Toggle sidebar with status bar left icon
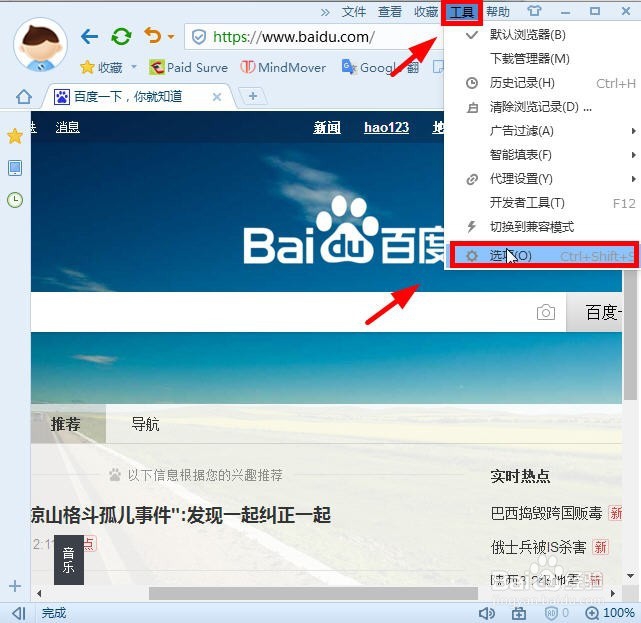Viewport: 641px width, 623px height. point(18,613)
